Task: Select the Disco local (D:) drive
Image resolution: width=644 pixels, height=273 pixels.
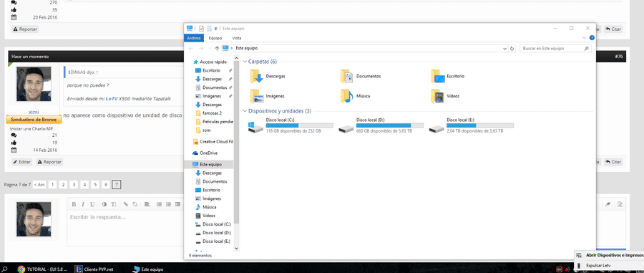Action: pyautogui.click(x=381, y=125)
